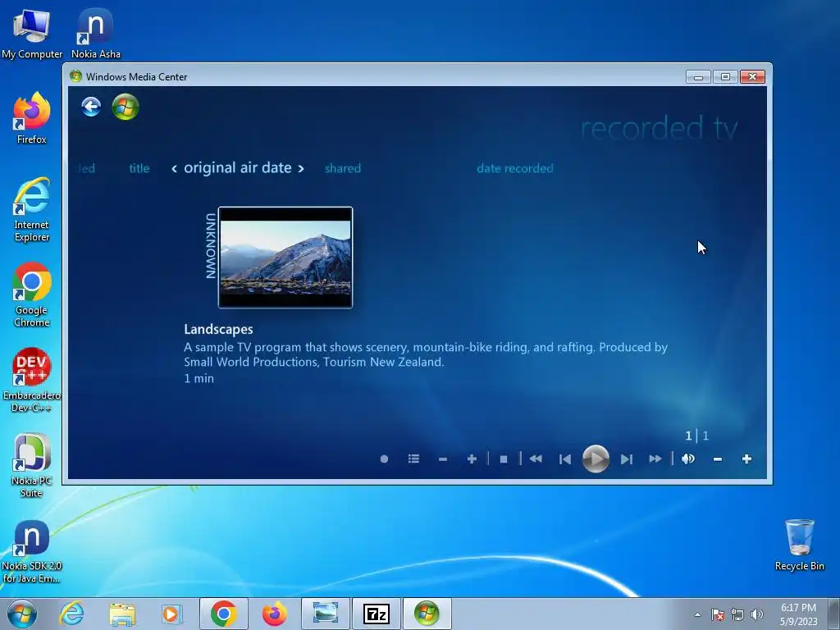The height and width of the screenshot is (630, 840).
Task: Show hidden tray icons arrow
Action: tap(697, 614)
